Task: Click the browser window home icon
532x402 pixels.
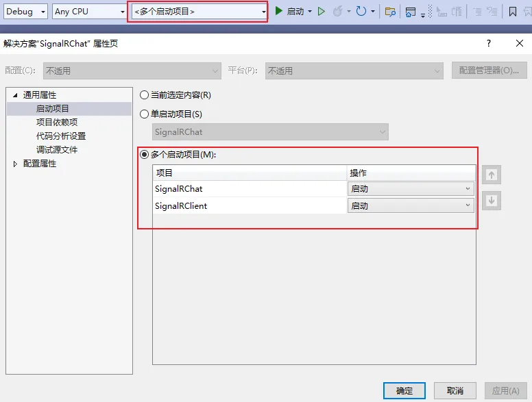Action: coord(410,12)
